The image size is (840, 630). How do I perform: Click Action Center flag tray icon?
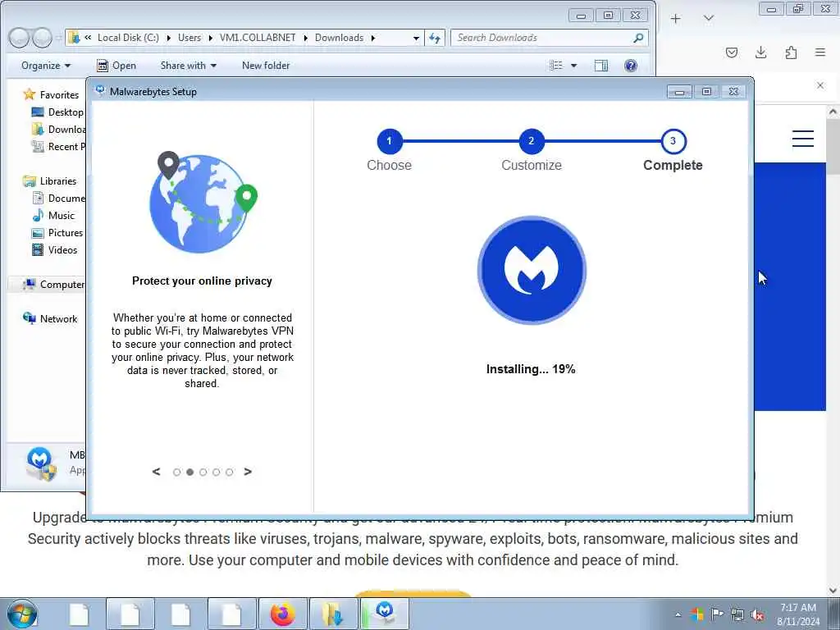click(717, 614)
